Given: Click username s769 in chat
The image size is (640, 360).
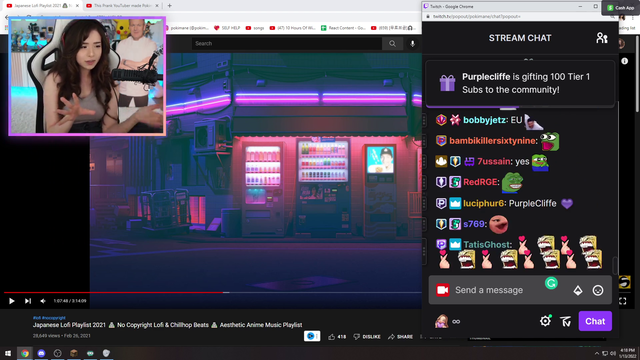Looking at the screenshot, I should (x=474, y=224).
